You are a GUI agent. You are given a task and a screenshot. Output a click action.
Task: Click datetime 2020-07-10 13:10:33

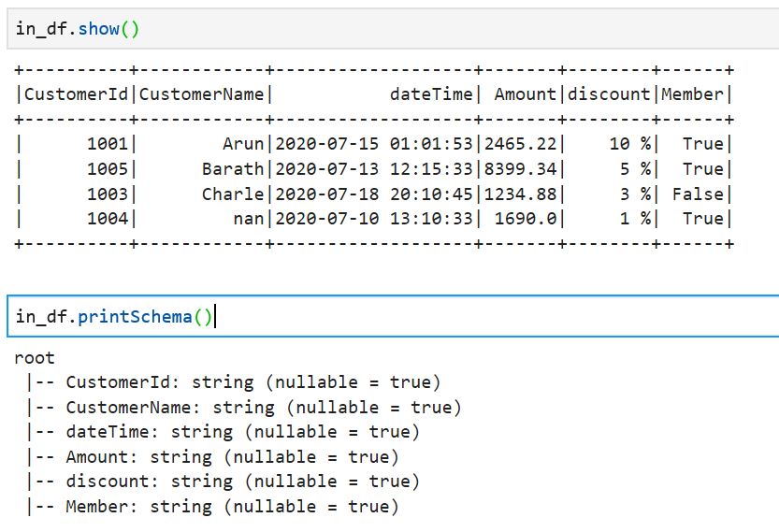374,219
